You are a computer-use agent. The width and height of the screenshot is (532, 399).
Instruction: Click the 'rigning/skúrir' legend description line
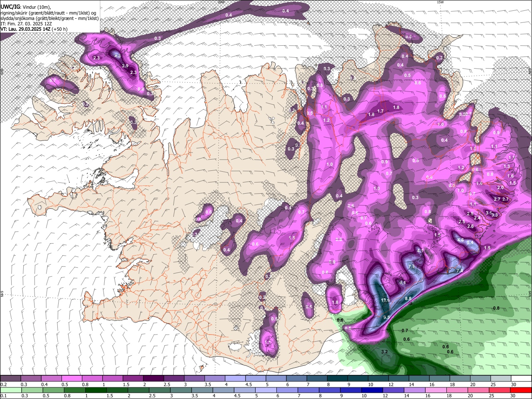[x=49, y=12]
